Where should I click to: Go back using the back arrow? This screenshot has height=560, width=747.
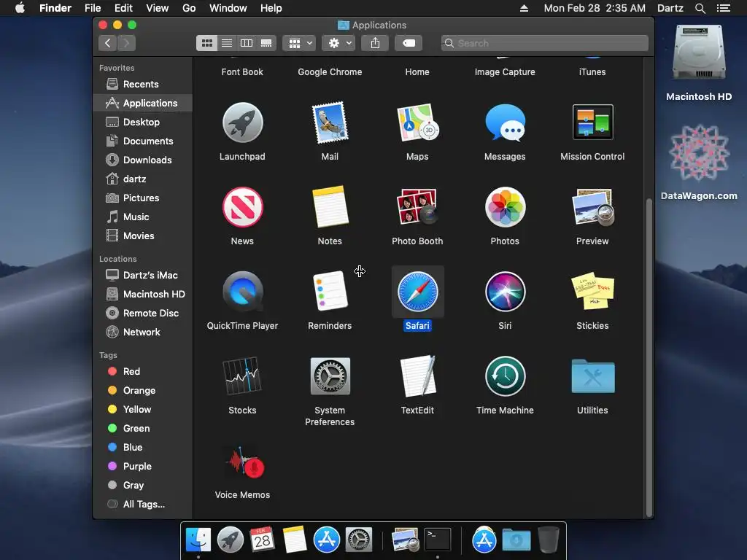(x=108, y=43)
